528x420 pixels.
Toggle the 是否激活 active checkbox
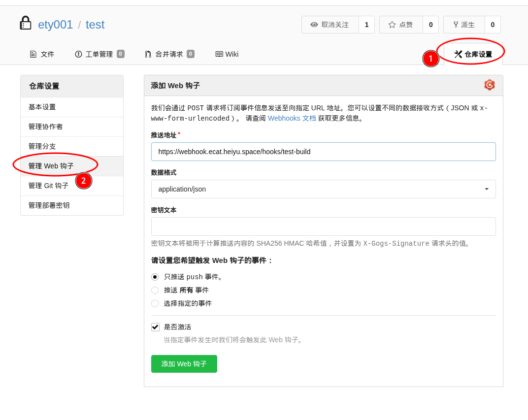[155, 327]
